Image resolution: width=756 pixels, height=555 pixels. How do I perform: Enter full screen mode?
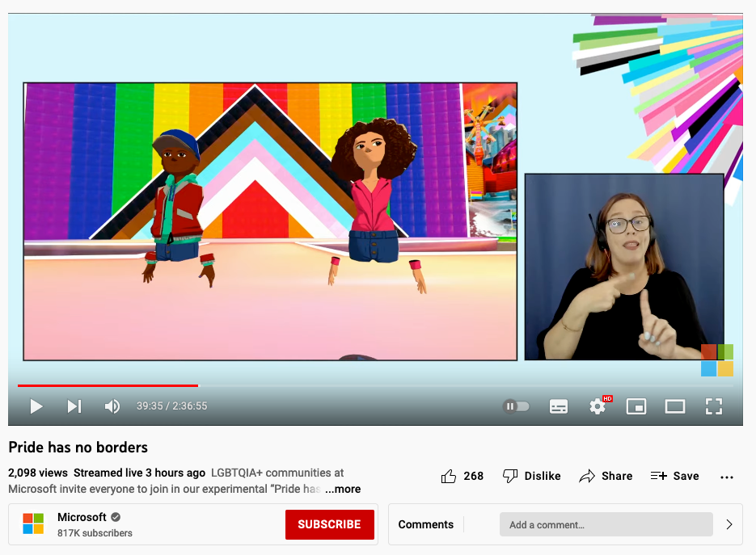(713, 406)
